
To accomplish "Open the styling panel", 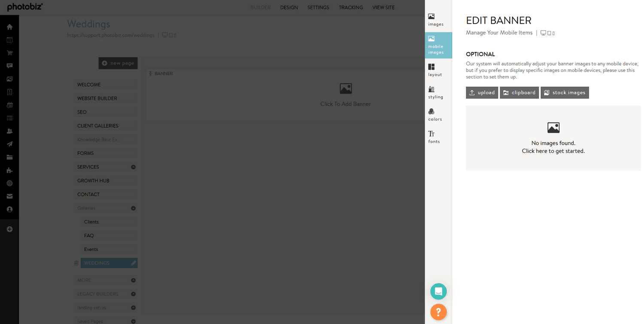I will [435, 92].
